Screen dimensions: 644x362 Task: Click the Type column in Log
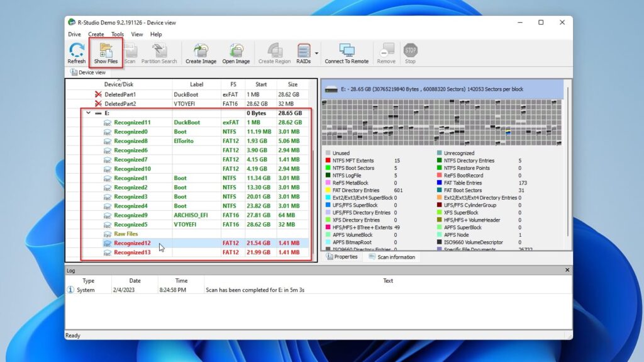tap(88, 281)
